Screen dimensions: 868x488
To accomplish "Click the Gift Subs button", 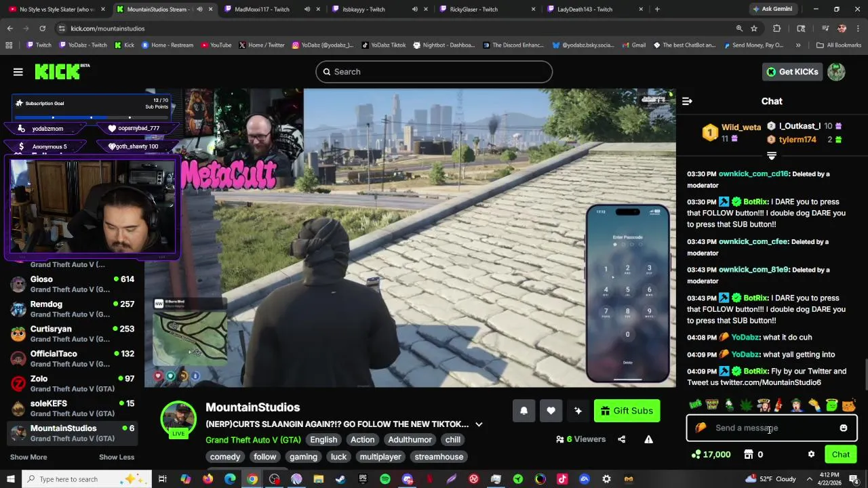I will click(x=627, y=411).
